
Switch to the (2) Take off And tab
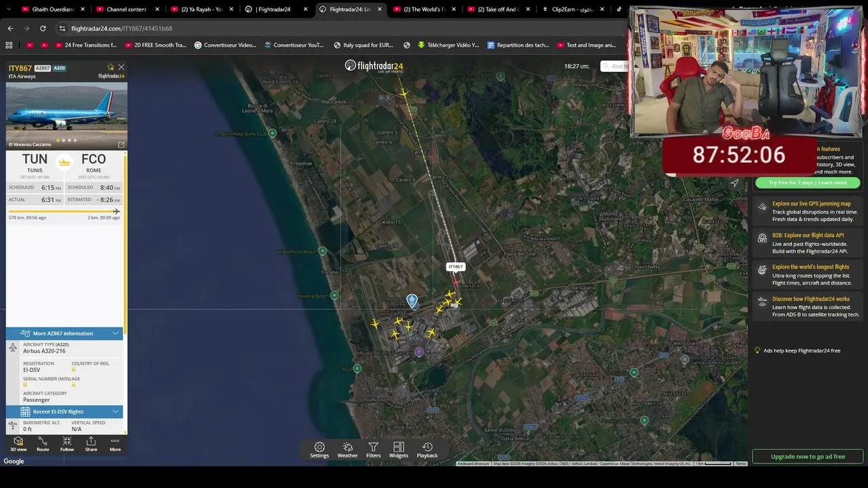point(500,9)
